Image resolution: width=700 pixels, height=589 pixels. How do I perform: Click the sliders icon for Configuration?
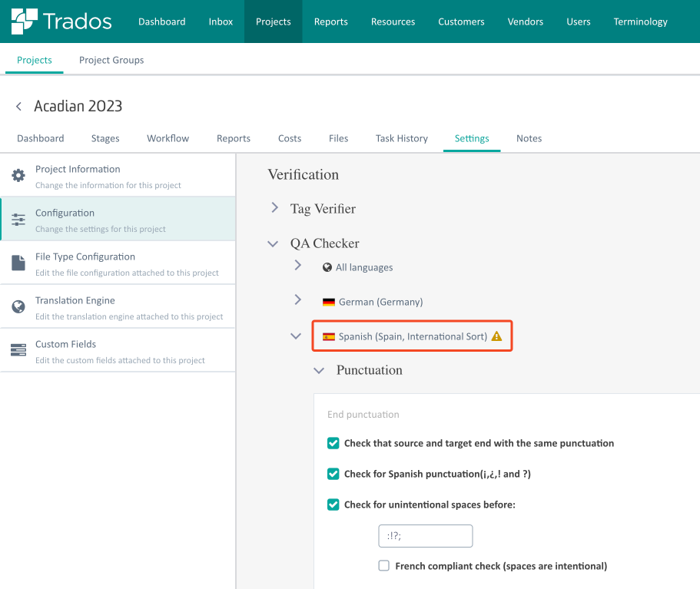coord(18,220)
